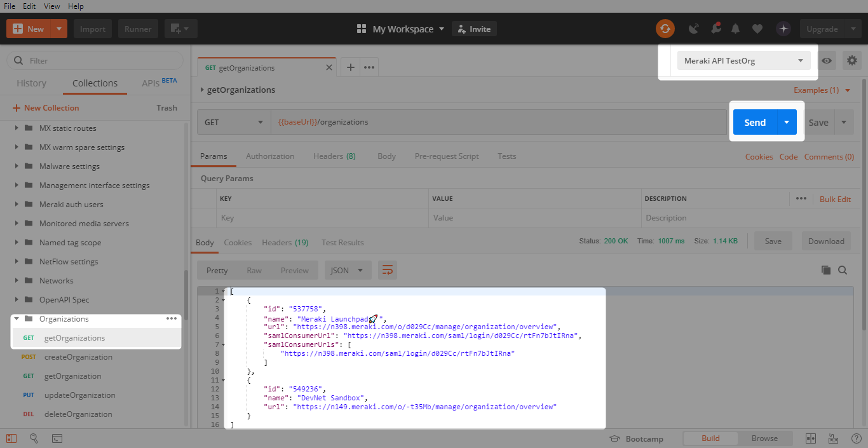Add a new request tab
The height and width of the screenshot is (448, 868).
(x=350, y=67)
